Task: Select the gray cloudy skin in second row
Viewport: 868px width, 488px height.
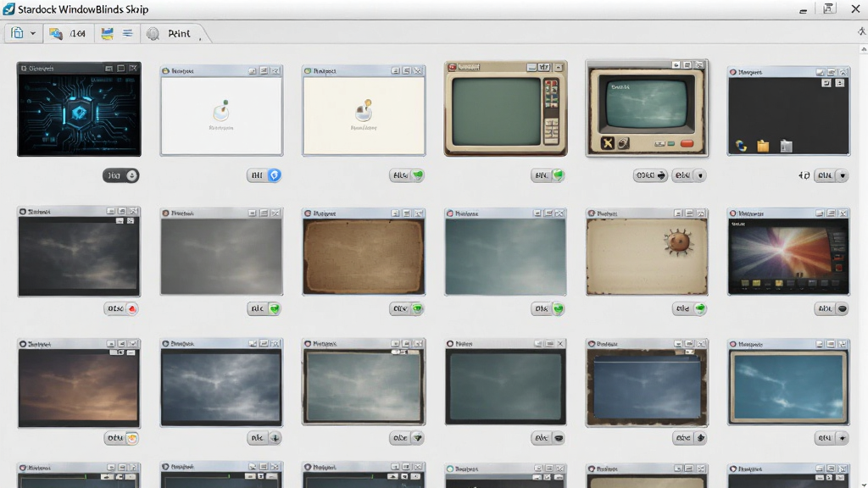Action: (x=221, y=252)
